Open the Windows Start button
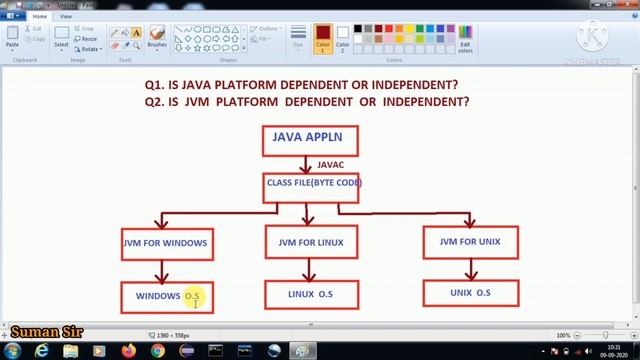640x360 pixels. coord(13,351)
